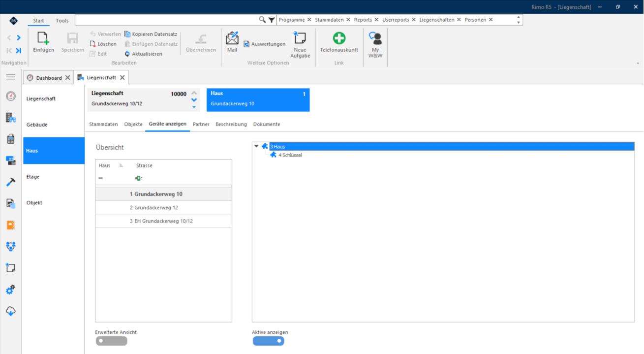Disable the Aktive anzeigen switch
This screenshot has height=354, width=644.
coord(268,341)
